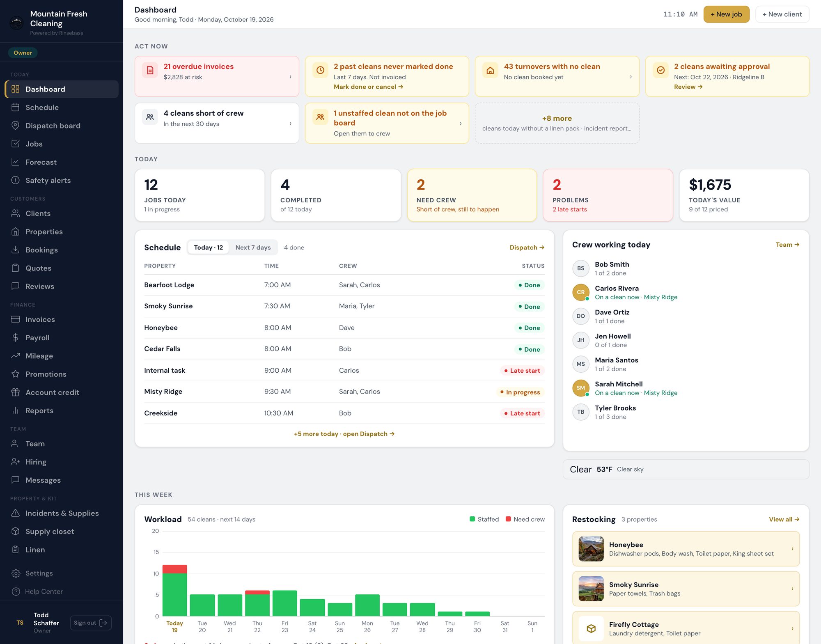Click the green Staffed legend swatch
The width and height of the screenshot is (821, 644).
[x=472, y=519]
